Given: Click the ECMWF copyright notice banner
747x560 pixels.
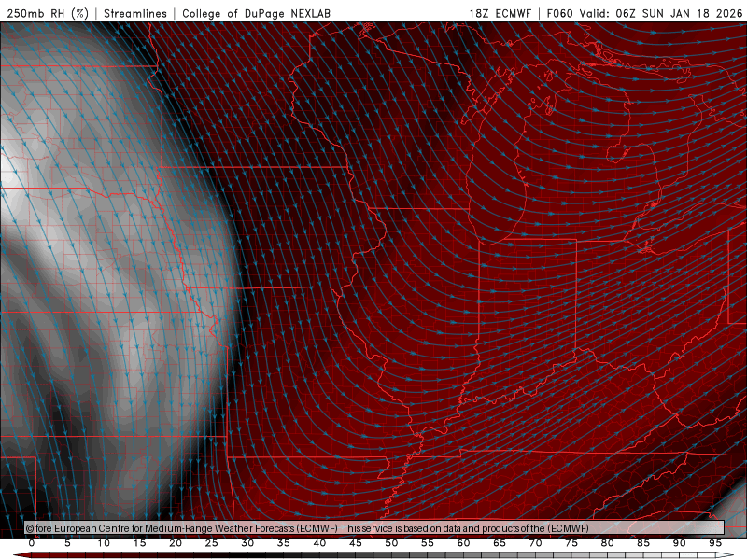Looking at the screenshot, I should point(374,528).
